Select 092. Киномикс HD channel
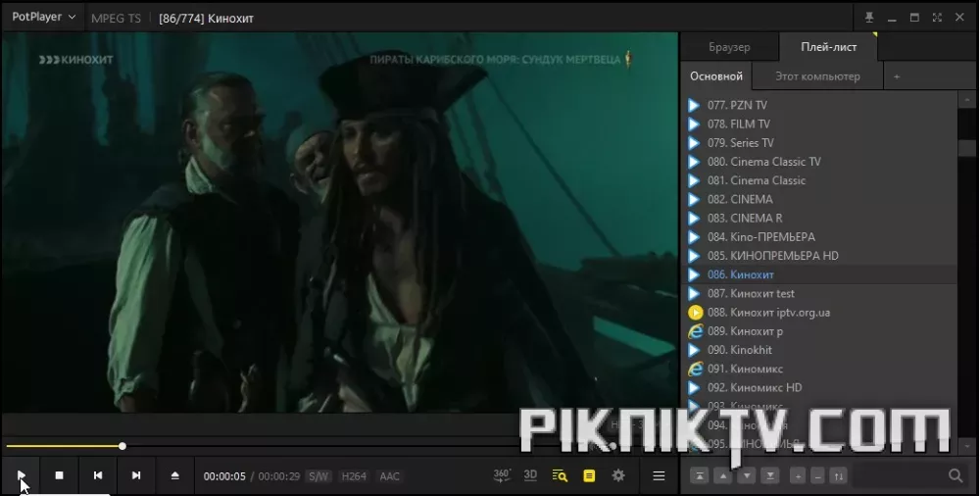Viewport: 980px width, 496px height. point(818,387)
